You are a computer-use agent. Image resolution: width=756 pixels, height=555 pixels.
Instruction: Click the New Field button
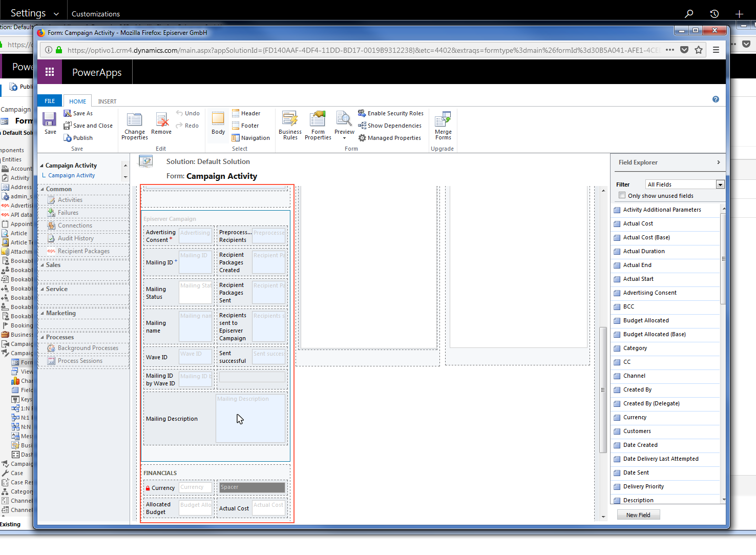638,515
